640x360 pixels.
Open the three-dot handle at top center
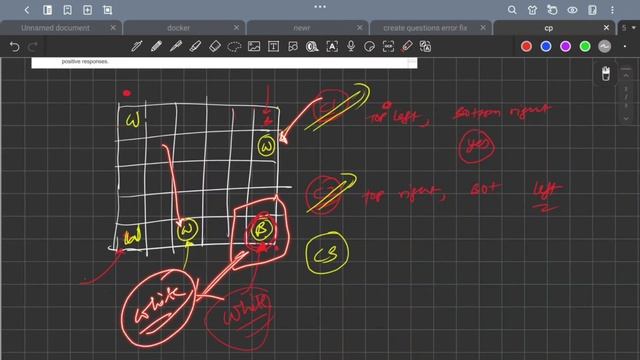[x=320, y=7]
